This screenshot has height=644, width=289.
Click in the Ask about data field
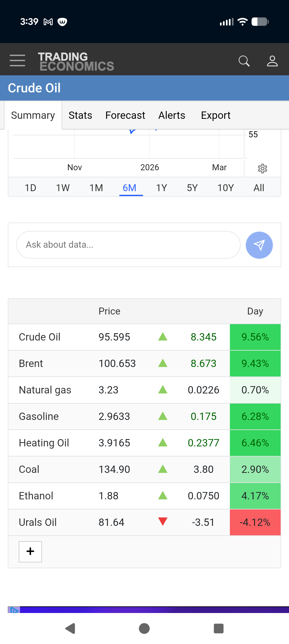coord(128,245)
